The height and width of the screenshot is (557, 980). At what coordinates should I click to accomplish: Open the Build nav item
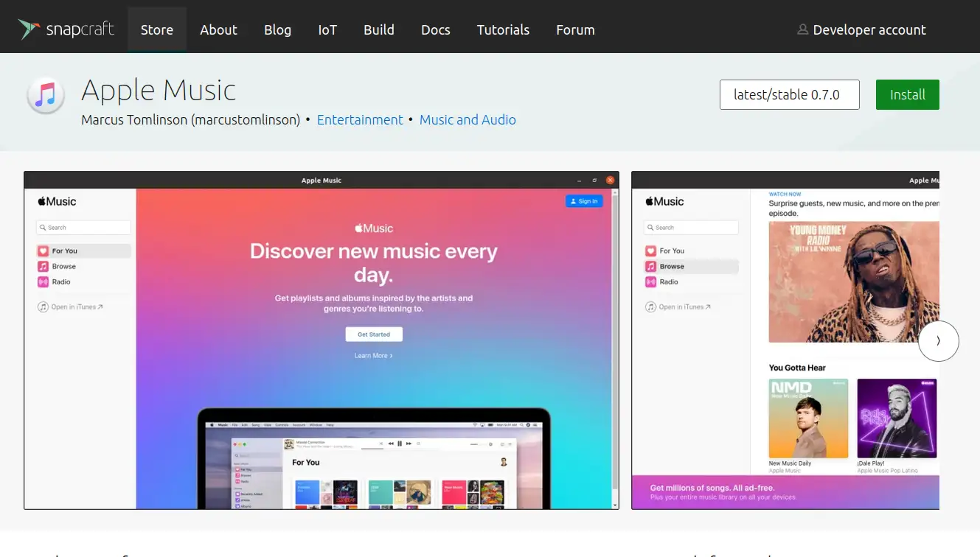[379, 29]
